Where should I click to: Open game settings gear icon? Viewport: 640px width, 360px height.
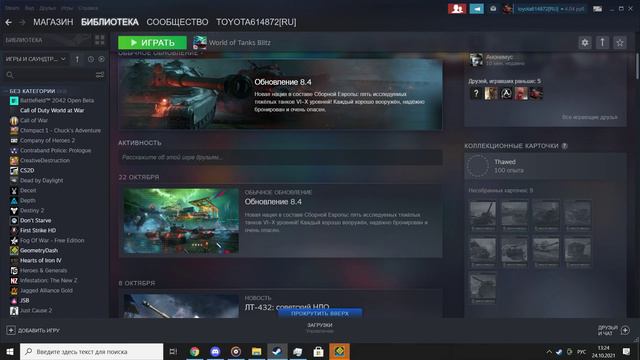tap(585, 42)
